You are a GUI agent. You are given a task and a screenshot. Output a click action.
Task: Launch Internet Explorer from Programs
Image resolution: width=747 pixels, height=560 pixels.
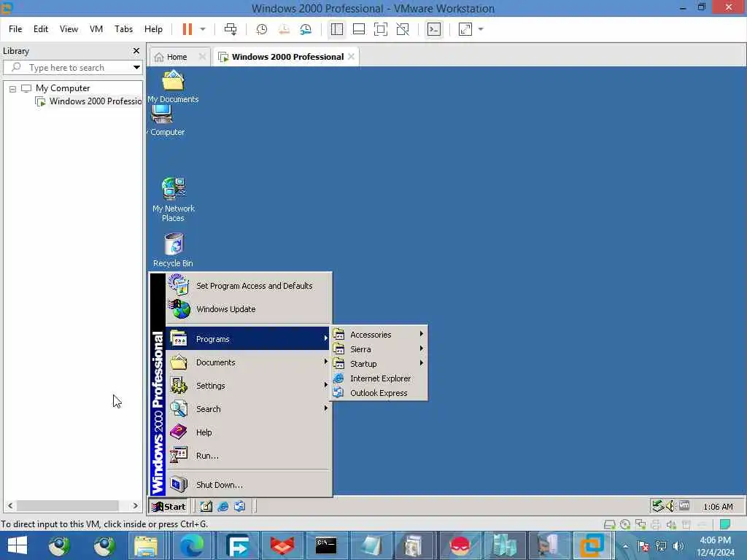tap(379, 378)
